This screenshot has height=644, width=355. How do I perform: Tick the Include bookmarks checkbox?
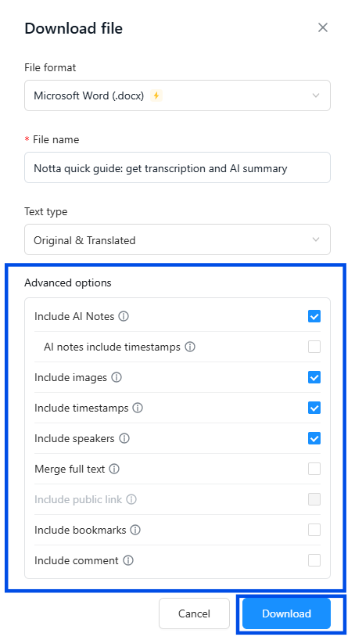[314, 530]
